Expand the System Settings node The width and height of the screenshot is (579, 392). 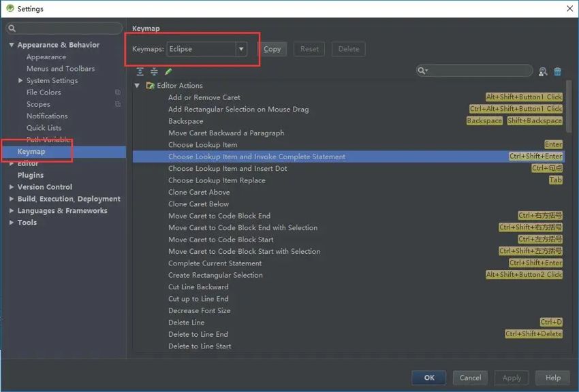point(20,80)
